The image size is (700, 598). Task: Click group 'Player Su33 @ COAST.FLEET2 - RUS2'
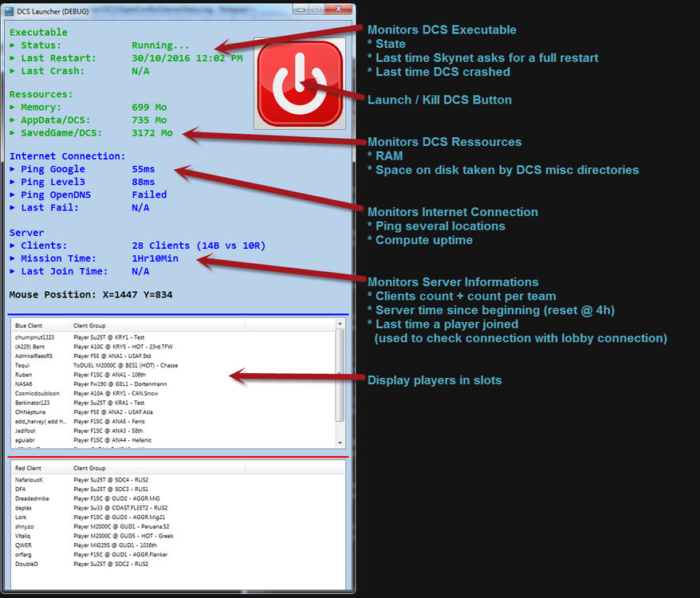[120, 508]
